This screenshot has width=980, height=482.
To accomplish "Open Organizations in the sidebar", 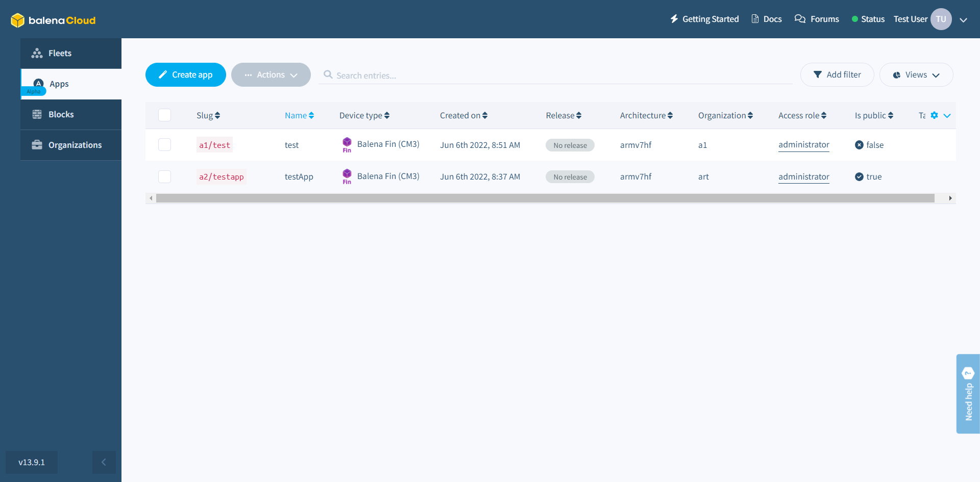I will (x=75, y=145).
